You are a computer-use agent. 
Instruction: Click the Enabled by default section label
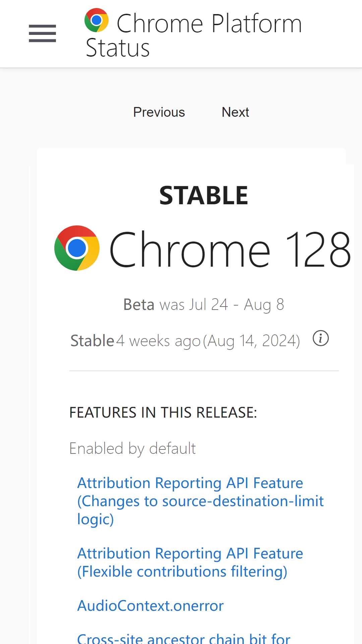pyautogui.click(x=132, y=449)
